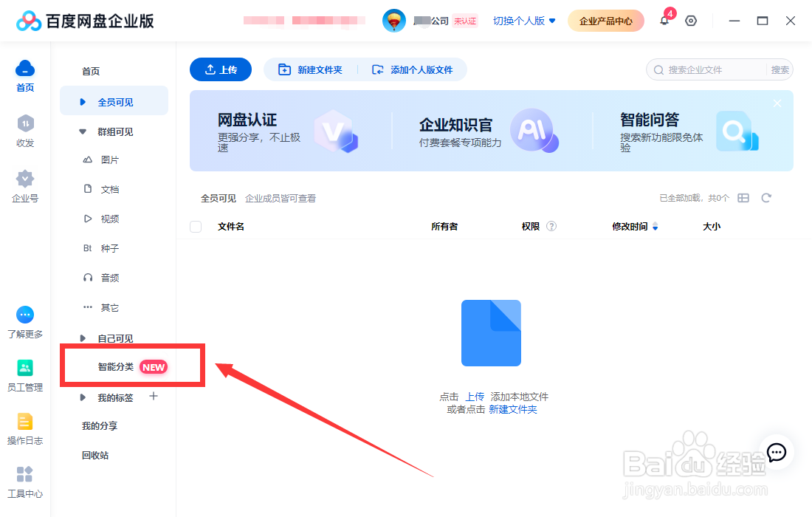Click the 了解更多 sidebar icon

pos(24,323)
